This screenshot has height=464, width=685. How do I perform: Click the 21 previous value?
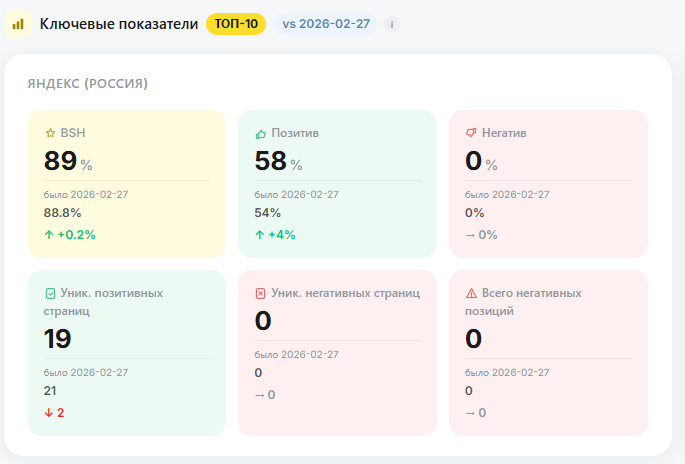50,391
